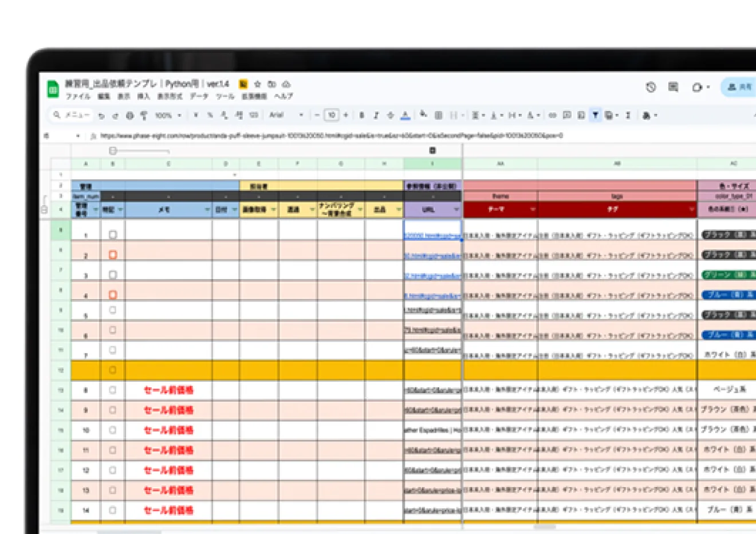Click the highlighted filter icon in toolbar
Image resolution: width=756 pixels, height=534 pixels.
[x=596, y=115]
